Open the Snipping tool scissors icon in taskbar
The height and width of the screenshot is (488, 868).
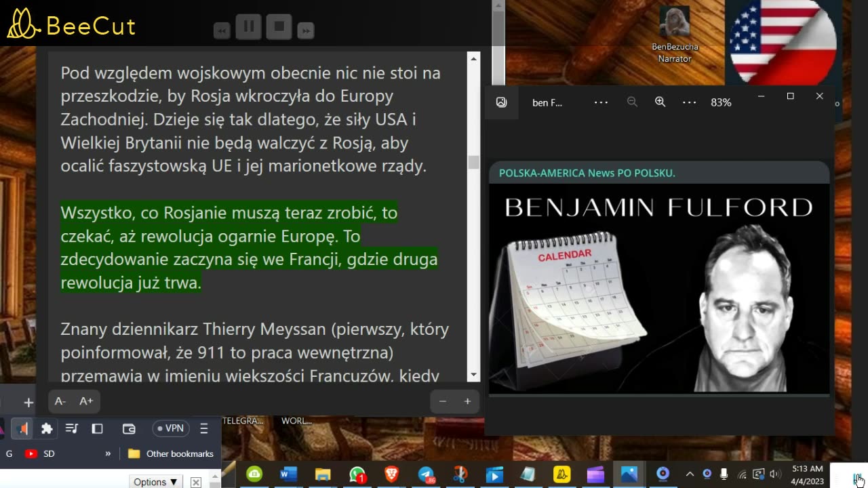coord(460,474)
